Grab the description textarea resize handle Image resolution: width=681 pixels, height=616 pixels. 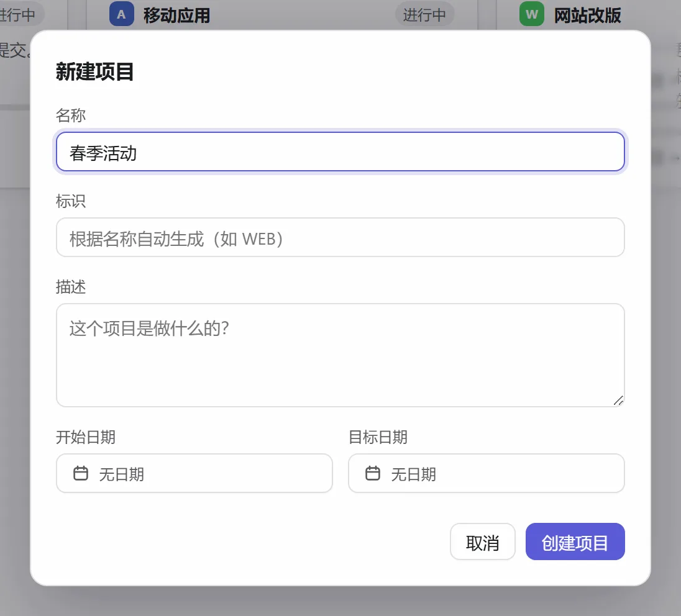[618, 401]
